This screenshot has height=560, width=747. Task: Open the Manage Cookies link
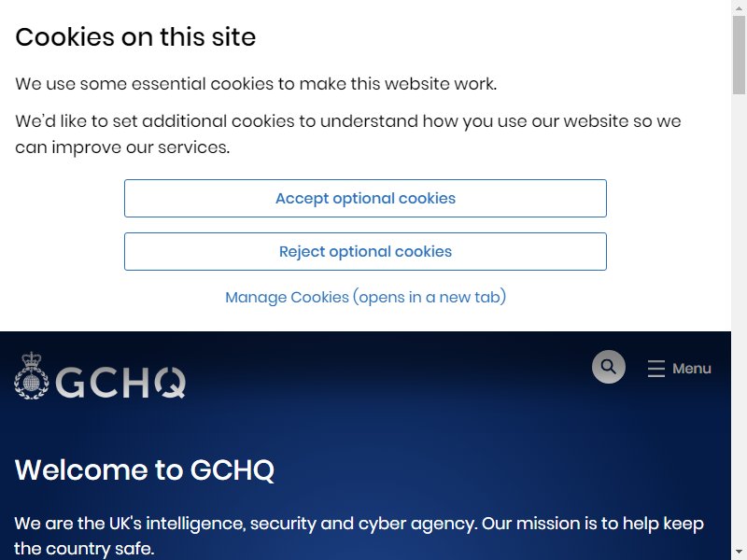[365, 297]
